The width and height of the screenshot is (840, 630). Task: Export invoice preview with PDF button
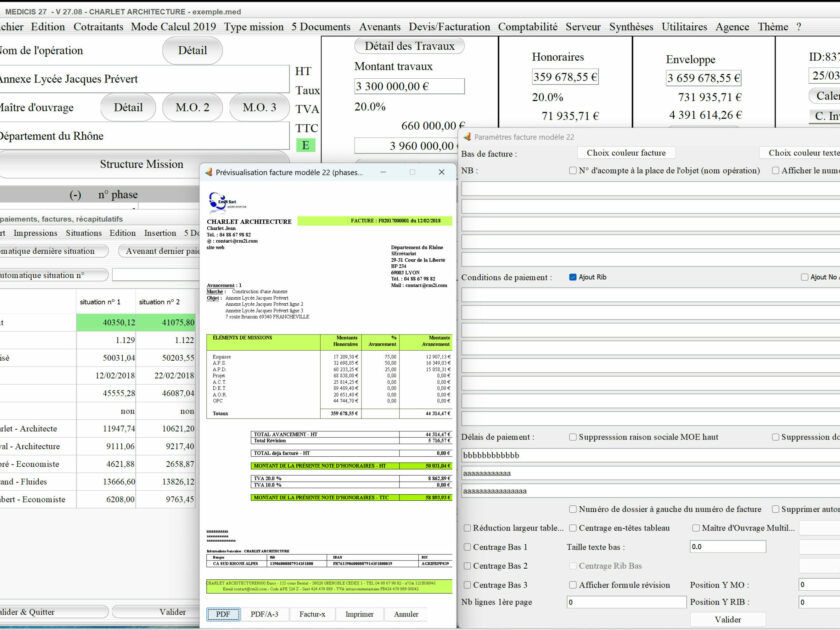(223, 614)
